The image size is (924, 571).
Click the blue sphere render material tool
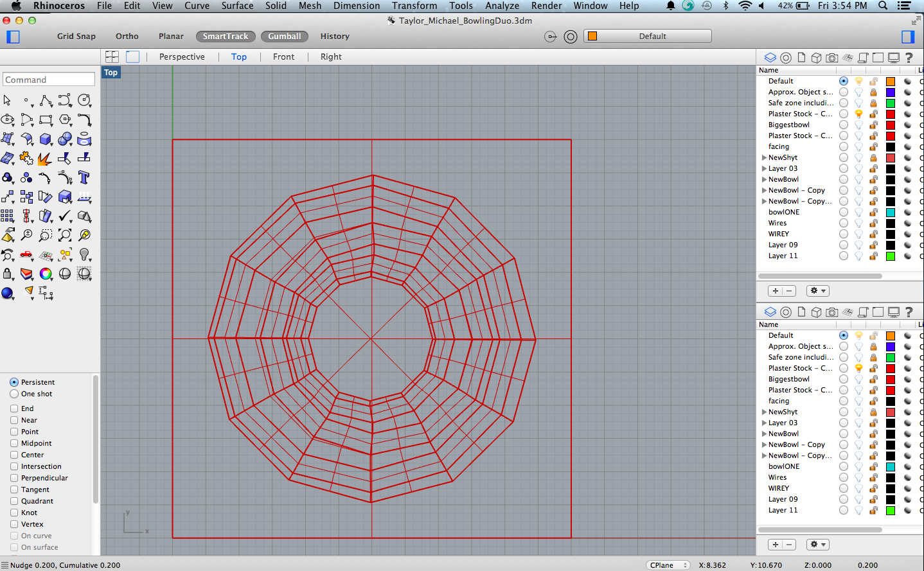(x=7, y=293)
